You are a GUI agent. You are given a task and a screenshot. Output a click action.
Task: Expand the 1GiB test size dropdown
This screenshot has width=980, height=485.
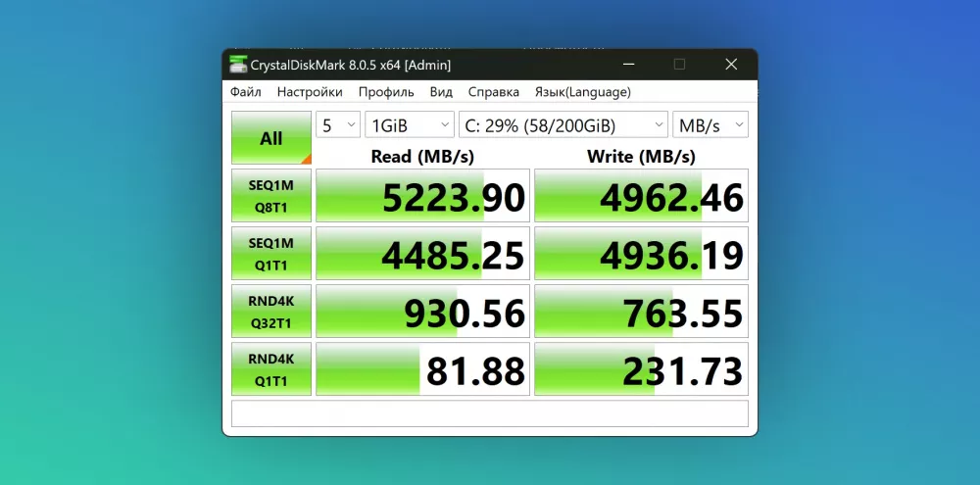pos(410,125)
